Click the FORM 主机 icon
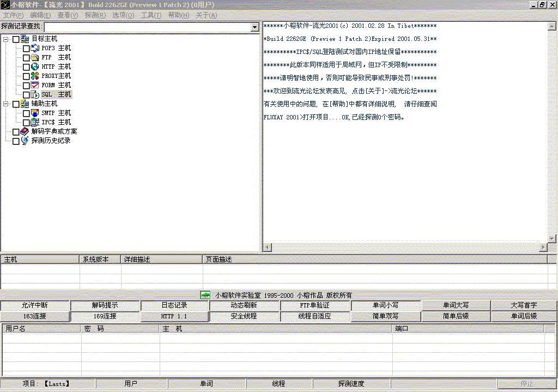The image size is (558, 392). tap(35, 85)
